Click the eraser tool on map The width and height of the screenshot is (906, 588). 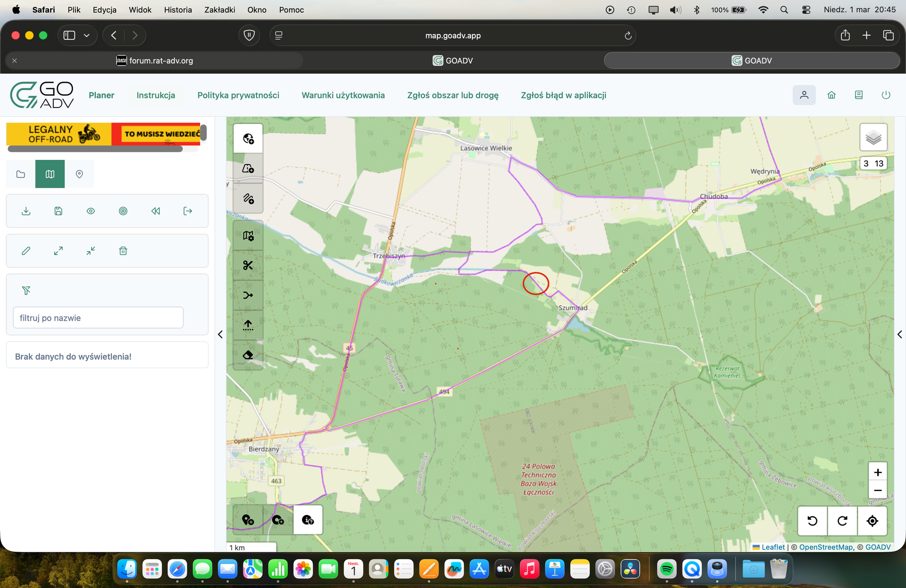click(x=248, y=355)
